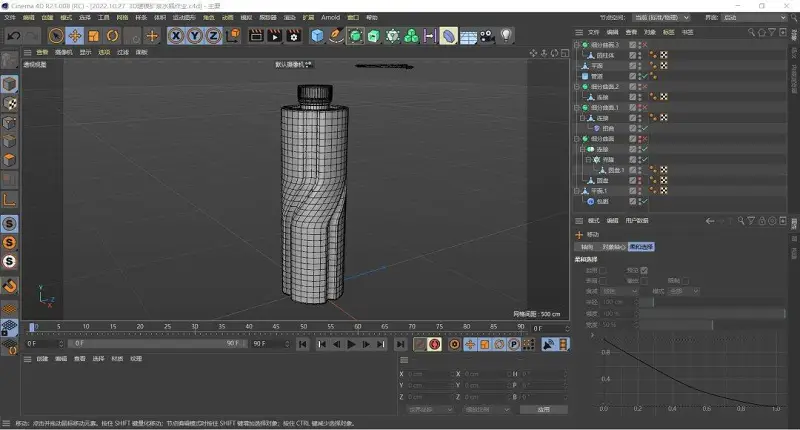Select the Live Selection tool

56,36
